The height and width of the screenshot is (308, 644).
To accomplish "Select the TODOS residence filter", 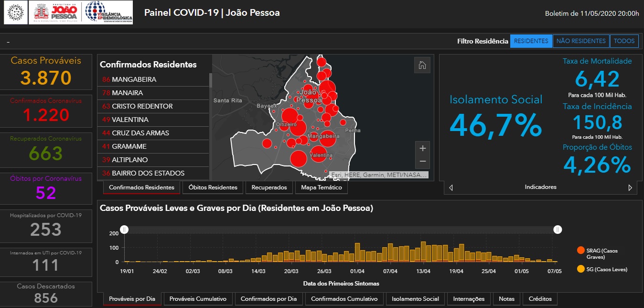I will (624, 41).
